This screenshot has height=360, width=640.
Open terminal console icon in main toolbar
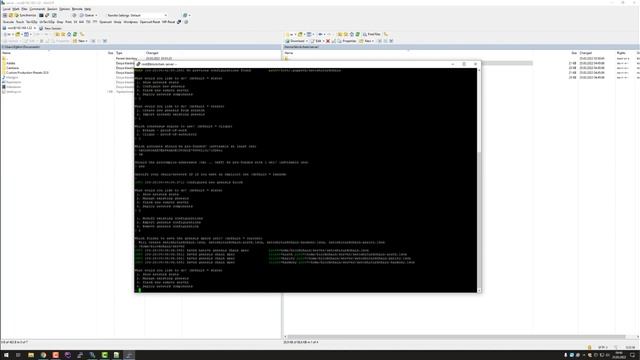[41, 15]
